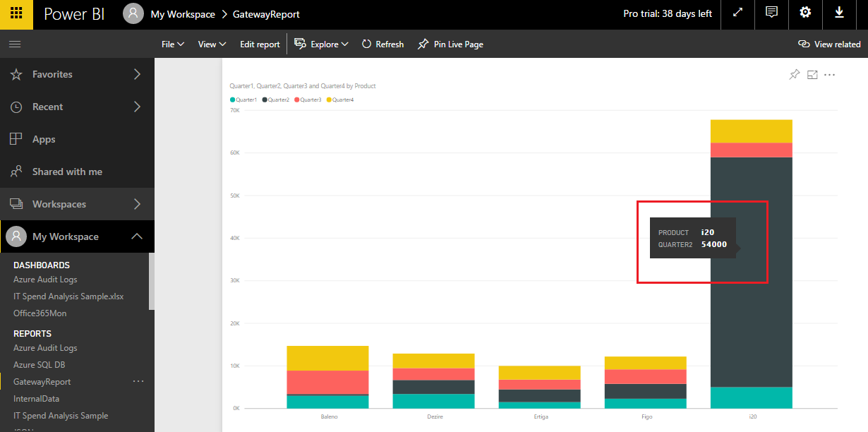Click chart title text

point(303,85)
